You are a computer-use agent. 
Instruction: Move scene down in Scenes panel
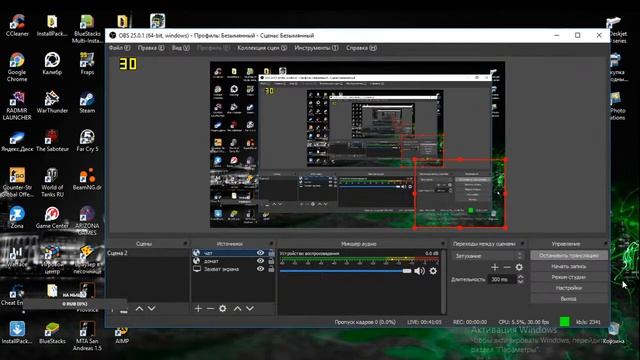pos(151,309)
